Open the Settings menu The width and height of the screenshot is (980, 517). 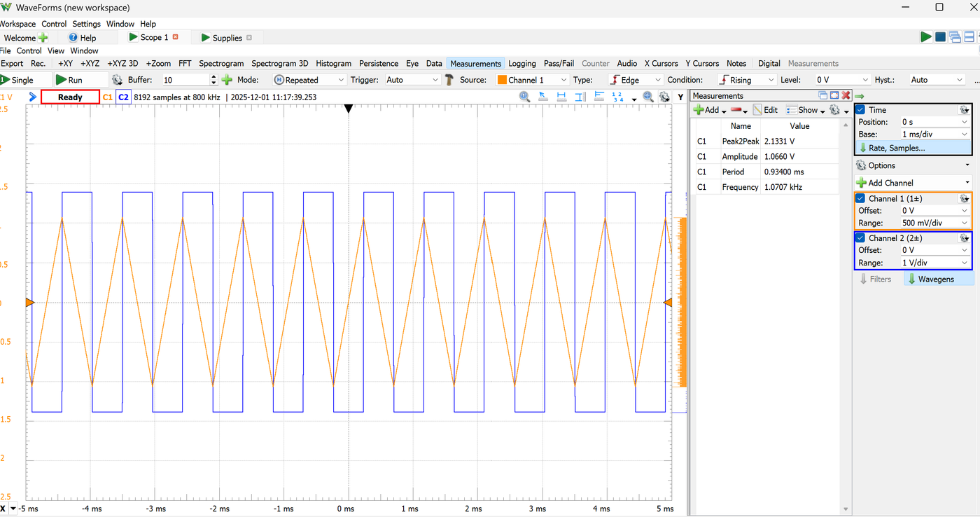(87, 24)
